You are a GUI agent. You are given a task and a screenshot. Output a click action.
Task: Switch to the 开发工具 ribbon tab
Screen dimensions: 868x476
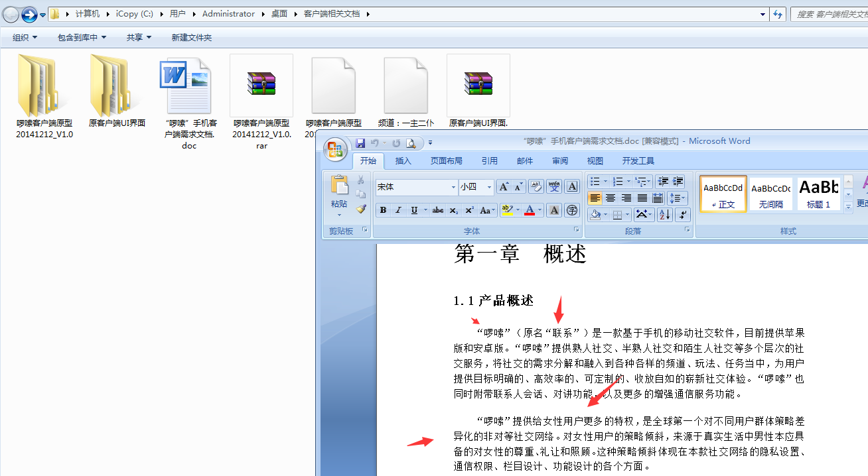638,160
